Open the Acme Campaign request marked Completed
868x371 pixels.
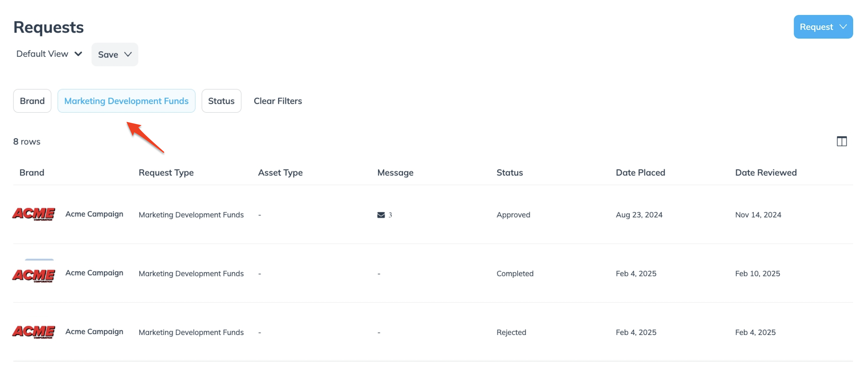pos(94,273)
